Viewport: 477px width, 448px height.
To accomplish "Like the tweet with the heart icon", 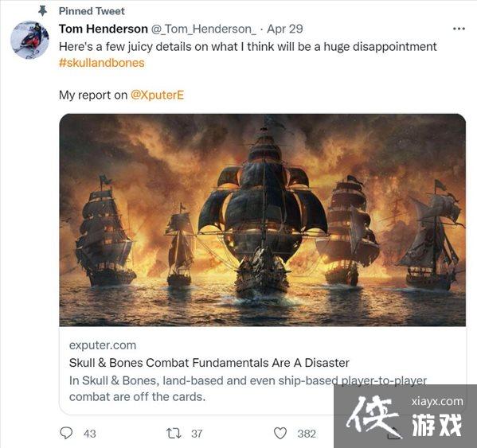I will click(280, 433).
